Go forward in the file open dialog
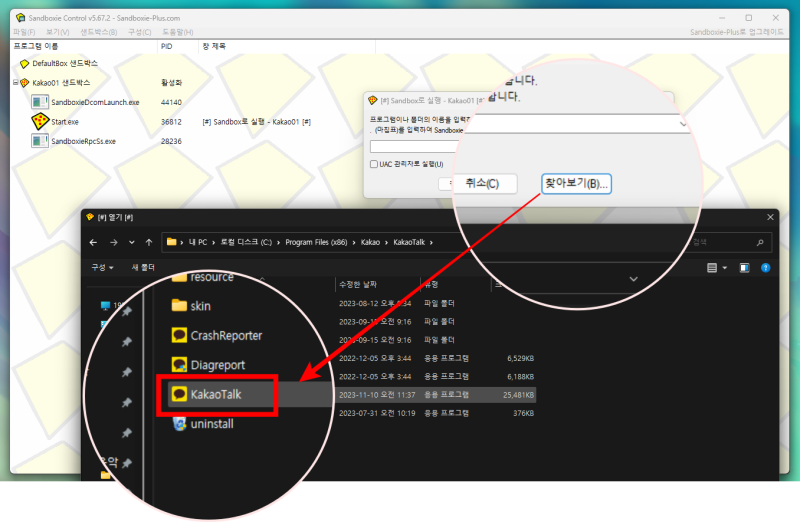 tap(113, 242)
